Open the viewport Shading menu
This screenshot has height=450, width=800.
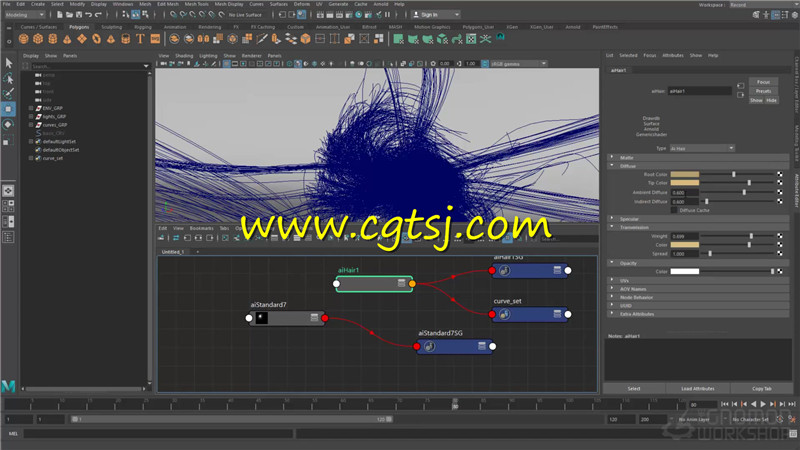(184, 56)
